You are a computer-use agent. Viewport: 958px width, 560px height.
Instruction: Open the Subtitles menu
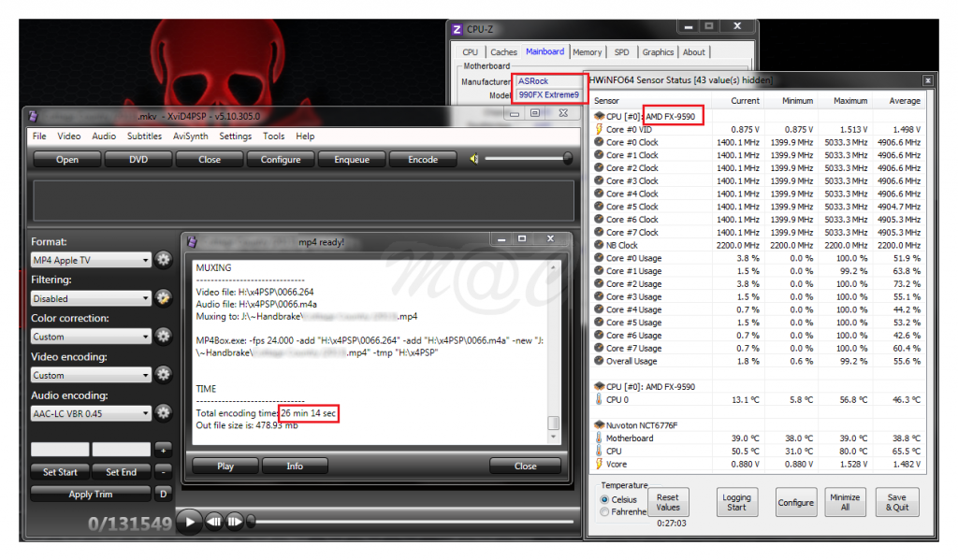pyautogui.click(x=144, y=136)
